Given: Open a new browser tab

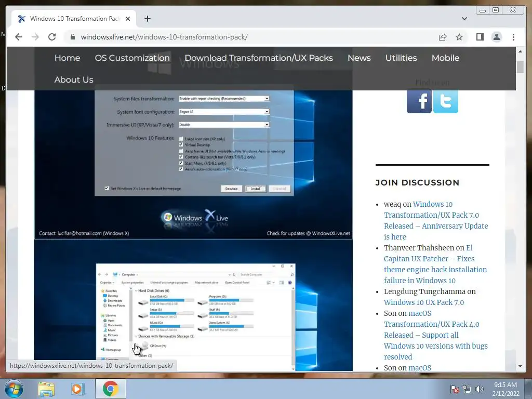Looking at the screenshot, I should point(147,19).
